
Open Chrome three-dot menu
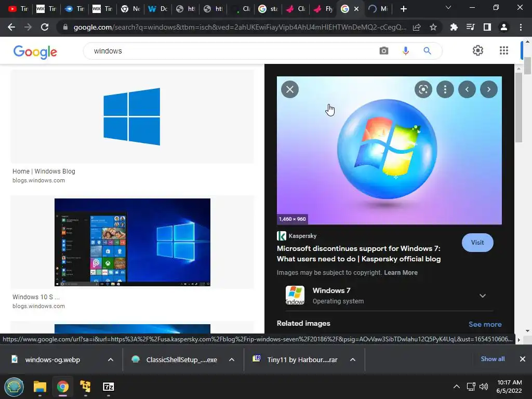point(521,27)
